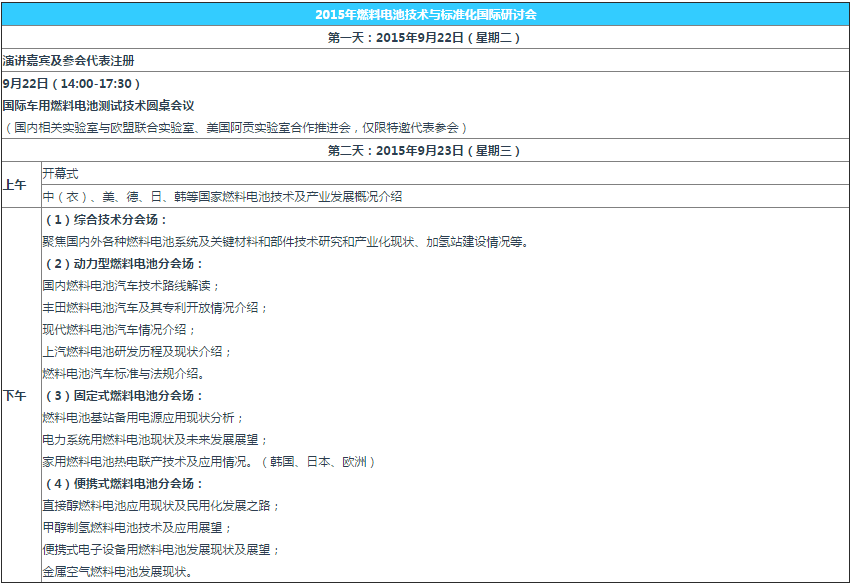Click the "开幕式" table cell
Viewport: 850px width, 585px height.
pyautogui.click(x=60, y=174)
